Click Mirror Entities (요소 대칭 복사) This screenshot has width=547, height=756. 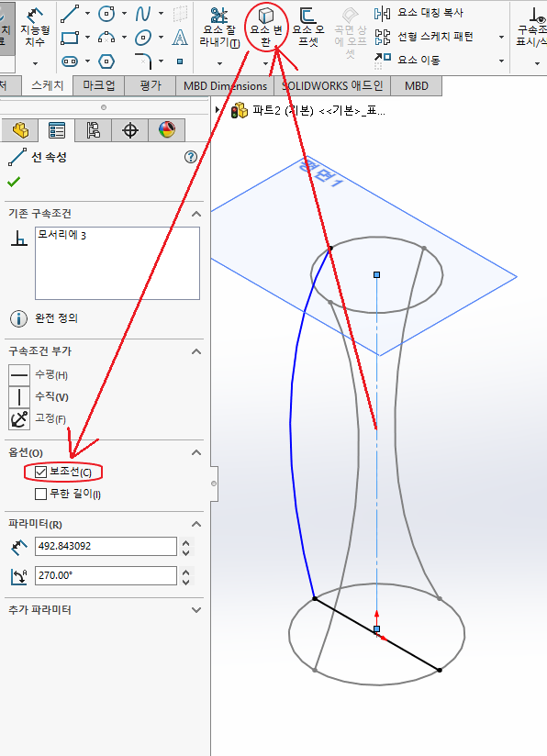419,13
